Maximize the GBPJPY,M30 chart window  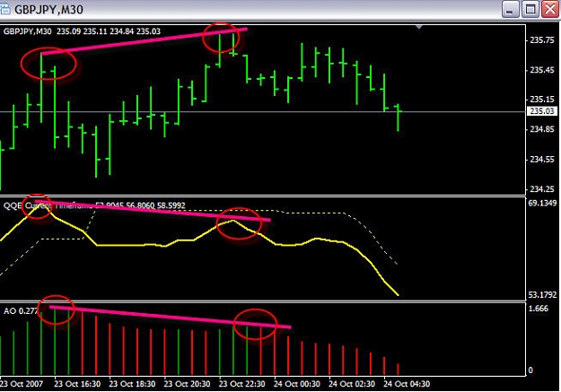coord(530,9)
